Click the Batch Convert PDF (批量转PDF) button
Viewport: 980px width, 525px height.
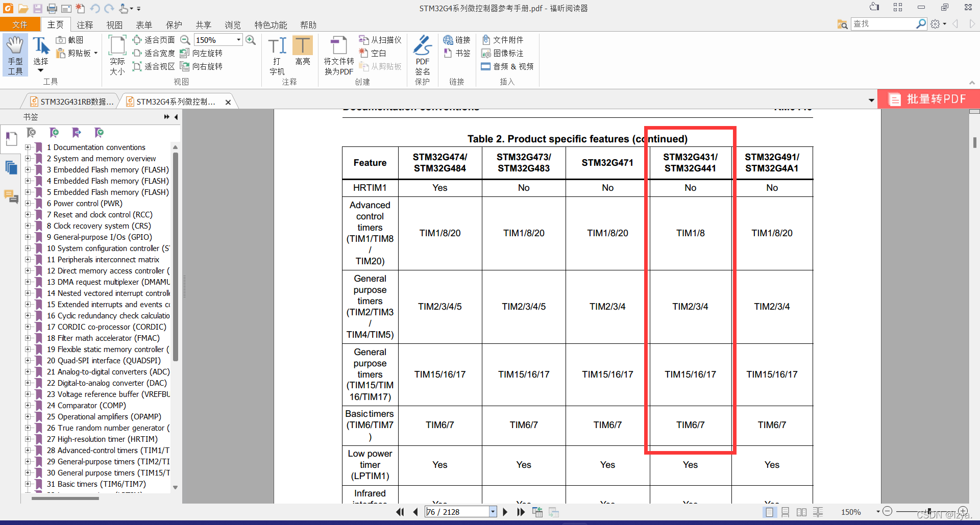pos(928,99)
